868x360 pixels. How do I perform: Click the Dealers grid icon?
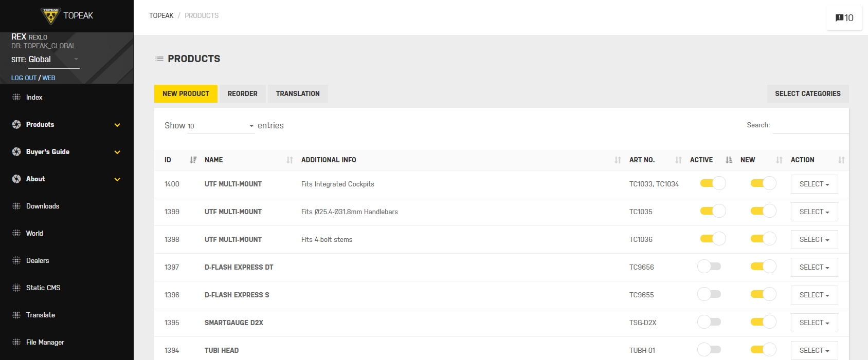point(16,260)
